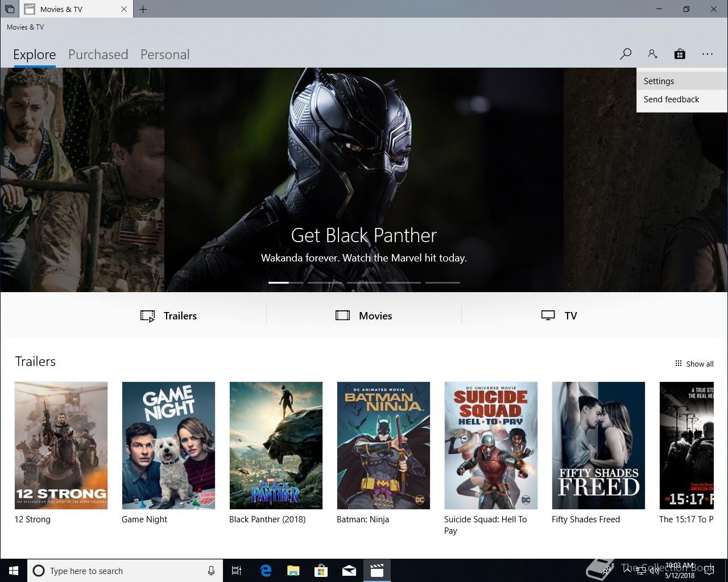Open Suicide Squad: Hell To Pay poster
The height and width of the screenshot is (582, 728).
(491, 445)
